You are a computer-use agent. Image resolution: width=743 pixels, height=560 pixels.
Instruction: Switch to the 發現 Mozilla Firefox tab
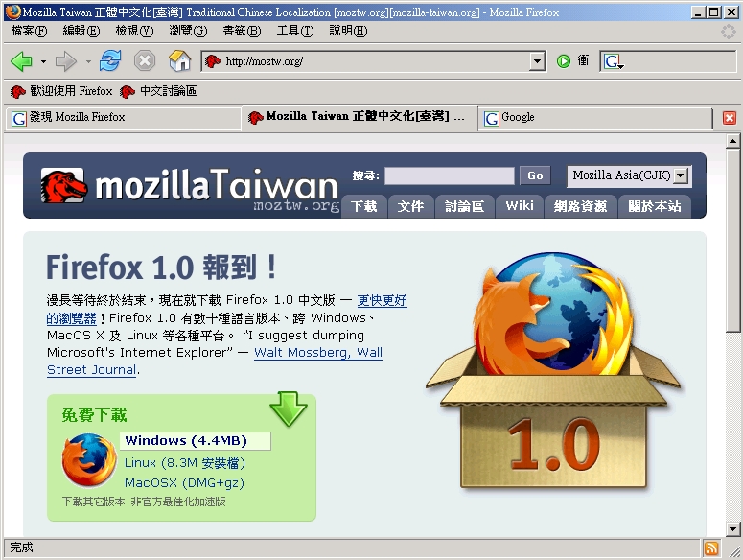[124, 118]
